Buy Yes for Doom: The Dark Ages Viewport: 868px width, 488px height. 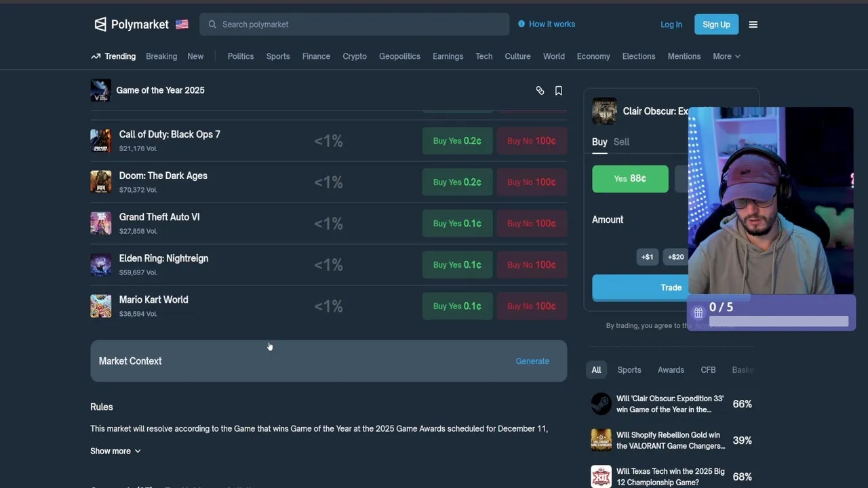pos(457,182)
